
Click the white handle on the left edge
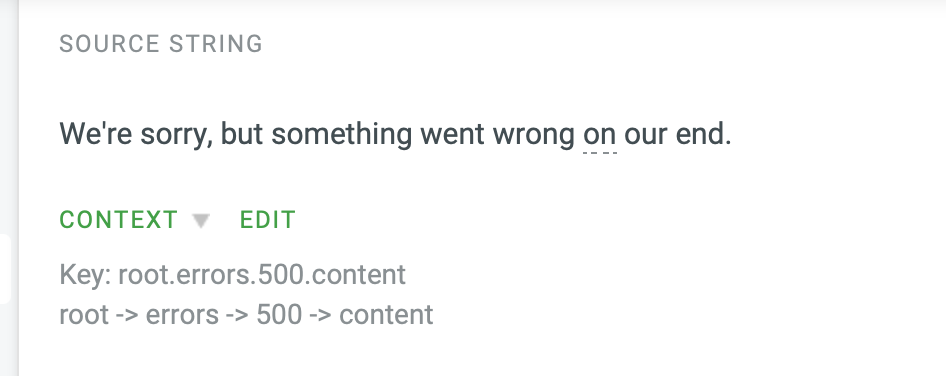click(5, 269)
